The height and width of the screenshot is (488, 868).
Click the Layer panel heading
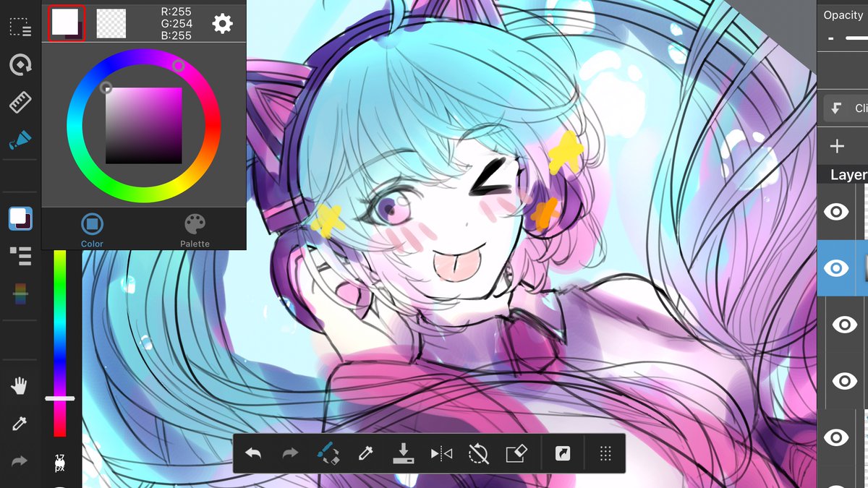click(x=848, y=175)
